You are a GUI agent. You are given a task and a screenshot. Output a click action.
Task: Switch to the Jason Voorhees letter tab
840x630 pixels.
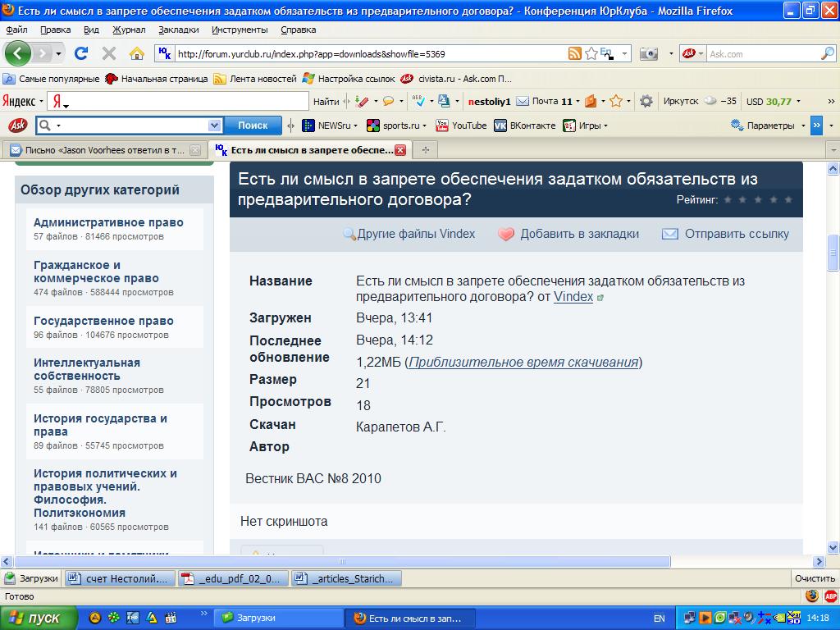click(98, 150)
